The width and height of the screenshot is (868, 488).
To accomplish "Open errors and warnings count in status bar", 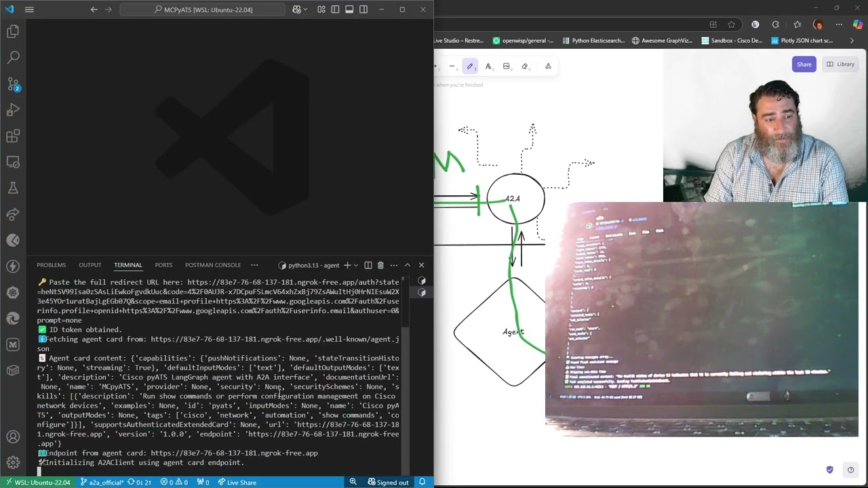I will (174, 482).
